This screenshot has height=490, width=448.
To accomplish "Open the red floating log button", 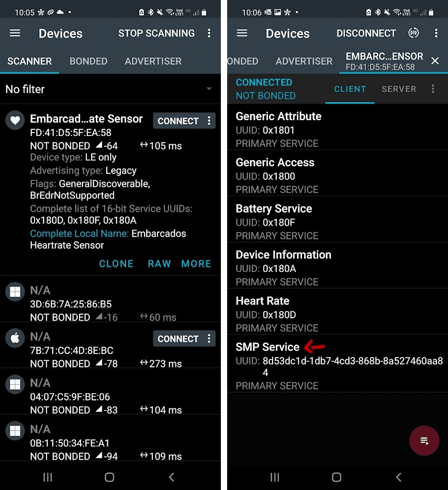I will coord(424,441).
